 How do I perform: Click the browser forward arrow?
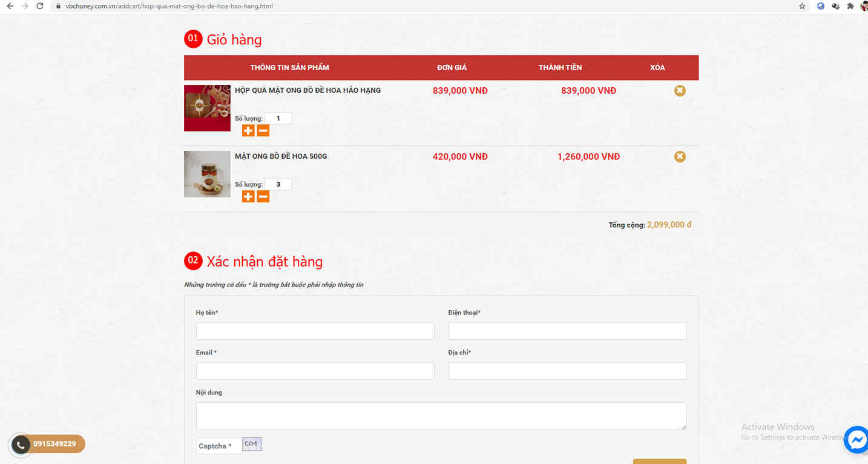pyautogui.click(x=24, y=6)
